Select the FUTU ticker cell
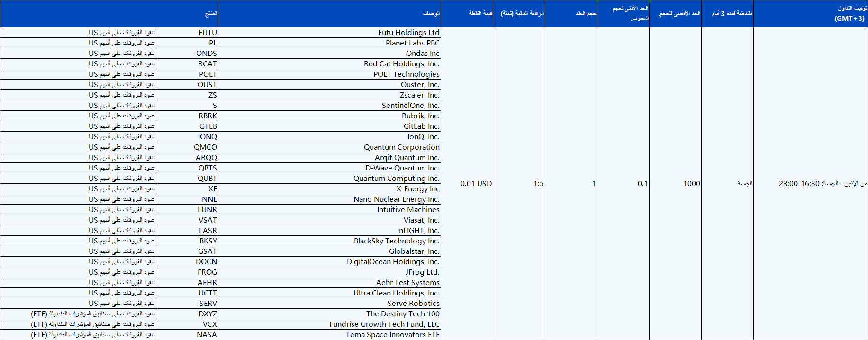 (187, 33)
